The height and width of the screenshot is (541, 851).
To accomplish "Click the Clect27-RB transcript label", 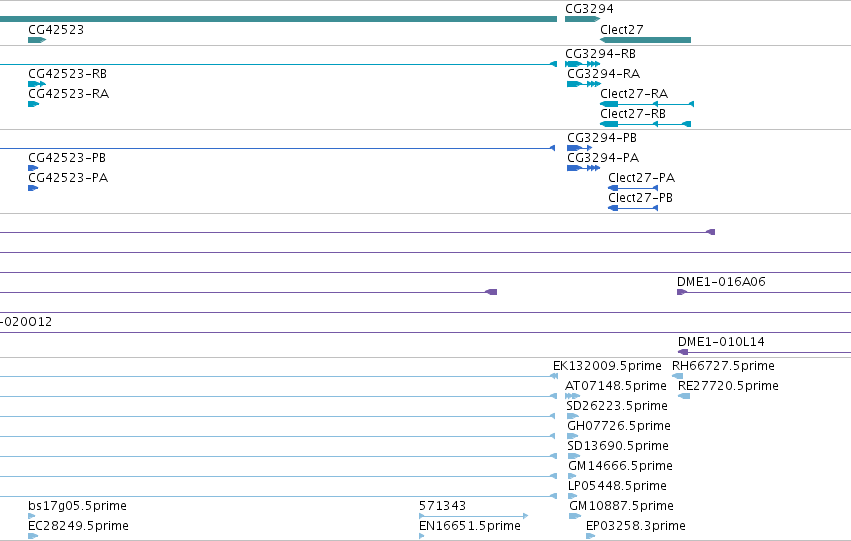I will point(633,114).
